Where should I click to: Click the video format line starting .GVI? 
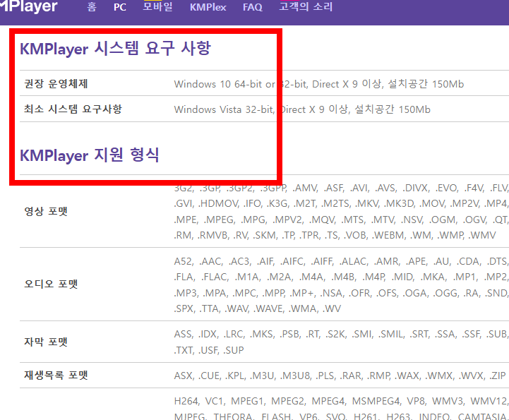342,203
